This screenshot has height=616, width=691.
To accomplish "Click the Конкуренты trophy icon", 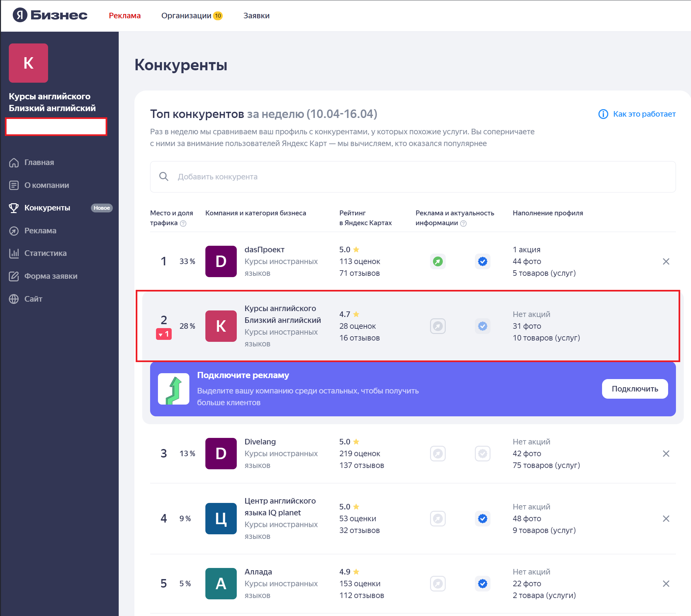I will pos(13,208).
